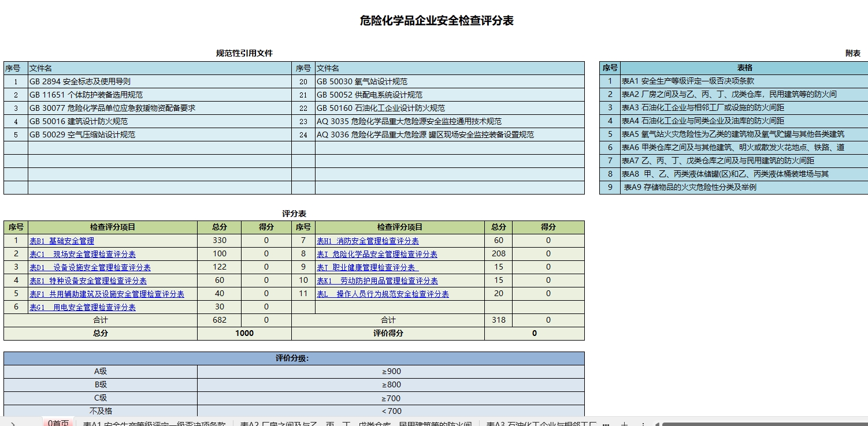Select the A级 grade cell

[x=101, y=371]
